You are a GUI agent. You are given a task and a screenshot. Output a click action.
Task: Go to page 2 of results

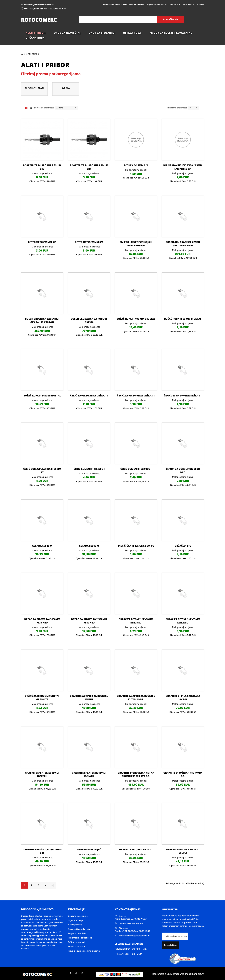[x=32, y=885]
